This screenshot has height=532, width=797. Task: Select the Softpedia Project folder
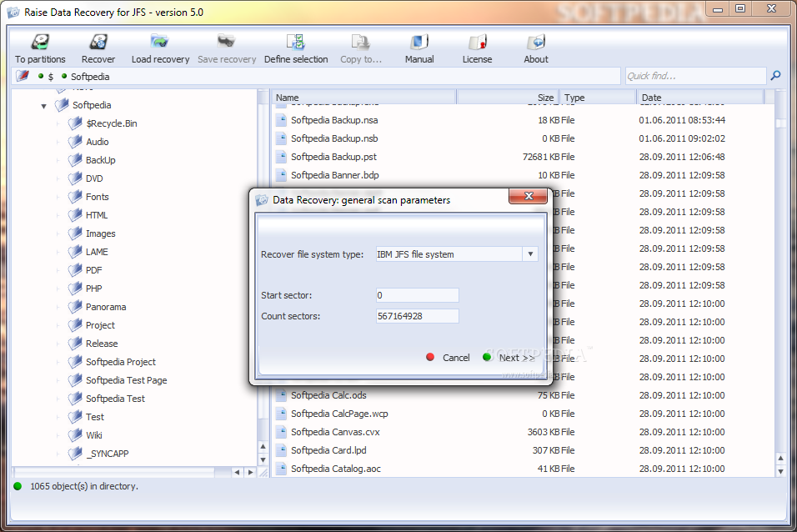pyautogui.click(x=120, y=362)
